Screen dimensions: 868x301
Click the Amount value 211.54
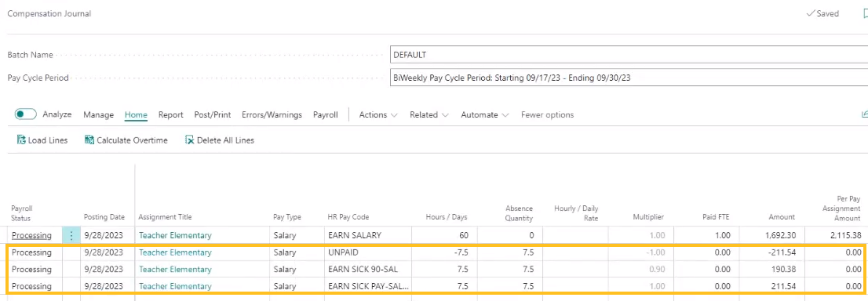pos(784,286)
